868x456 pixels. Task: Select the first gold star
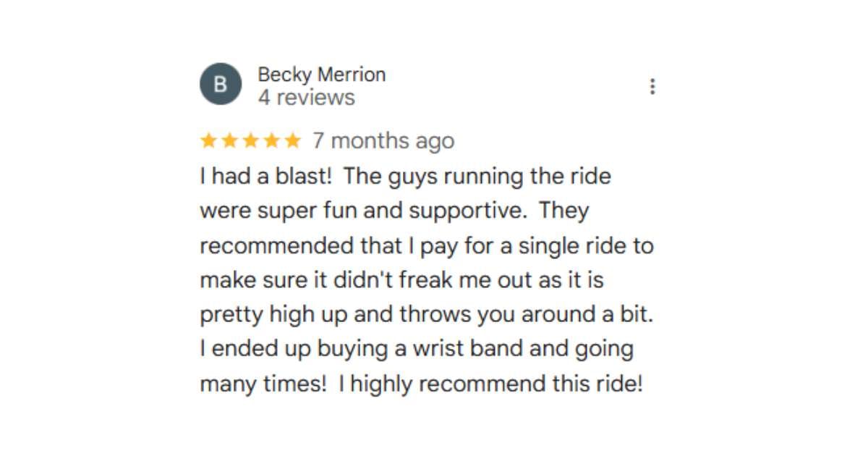coord(207,140)
